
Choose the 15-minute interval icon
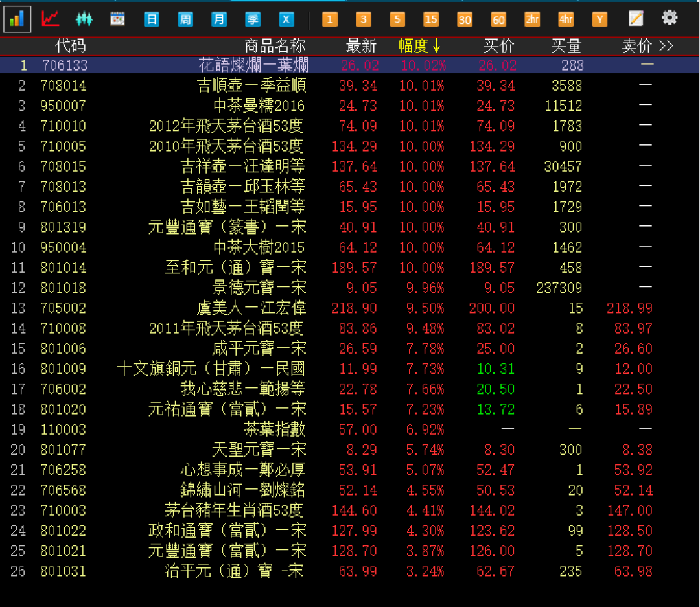431,19
